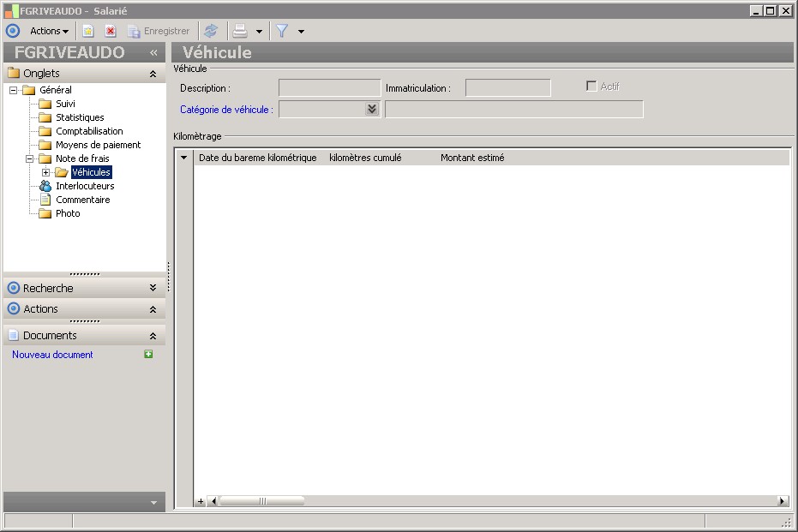Select the Général folder

tap(55, 90)
